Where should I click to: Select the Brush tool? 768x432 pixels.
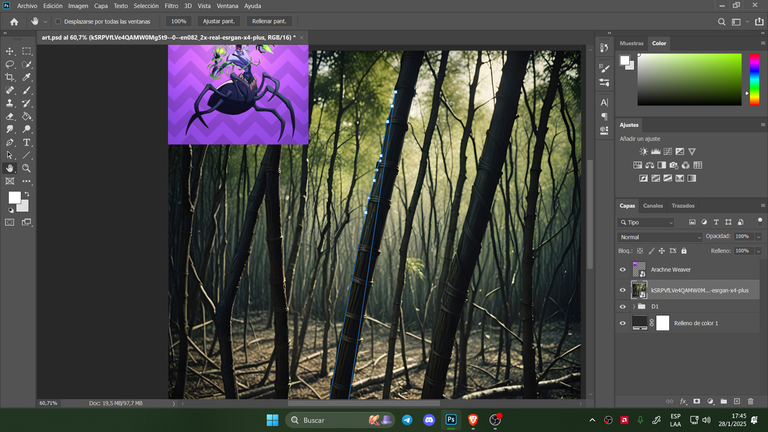pyautogui.click(x=26, y=90)
